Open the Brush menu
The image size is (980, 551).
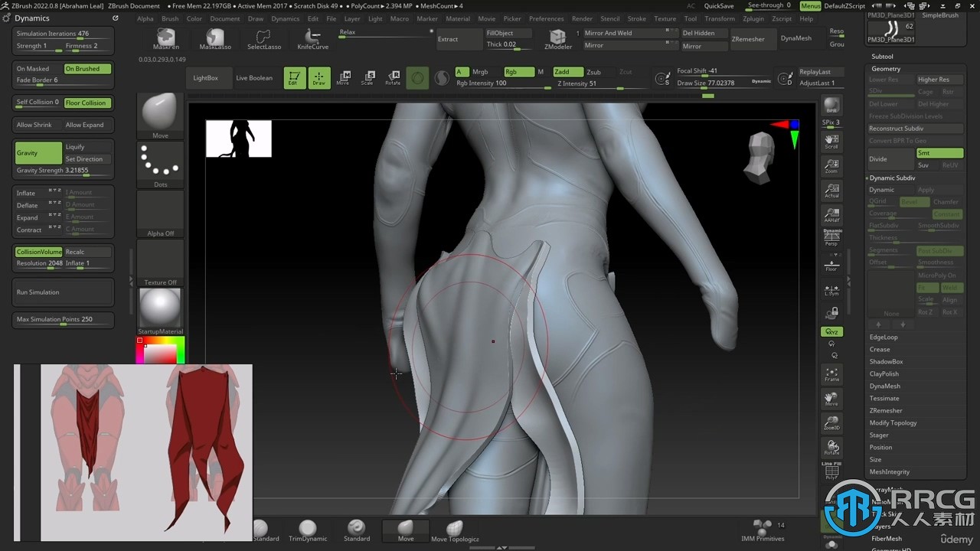tap(170, 18)
